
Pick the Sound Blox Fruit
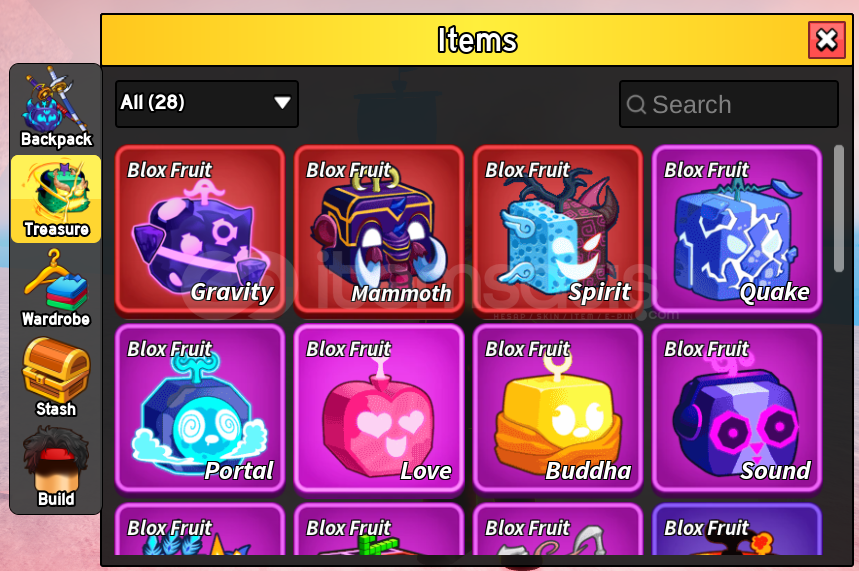[x=737, y=409]
